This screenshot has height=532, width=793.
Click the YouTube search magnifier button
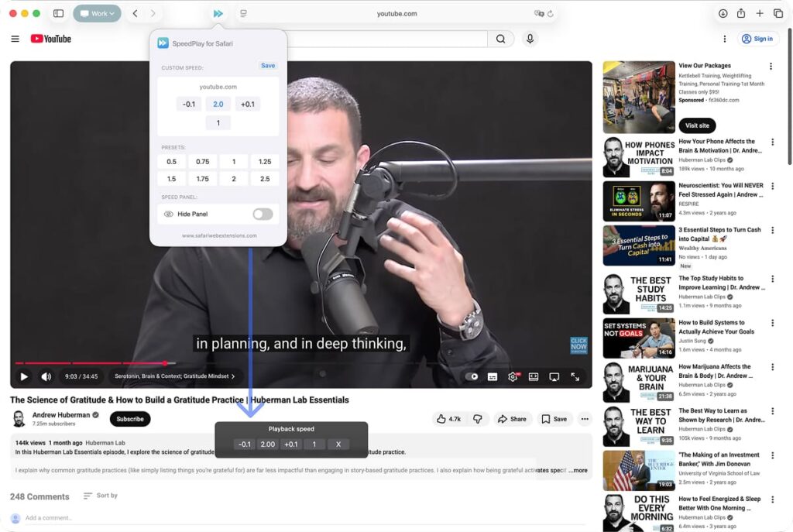pyautogui.click(x=501, y=39)
